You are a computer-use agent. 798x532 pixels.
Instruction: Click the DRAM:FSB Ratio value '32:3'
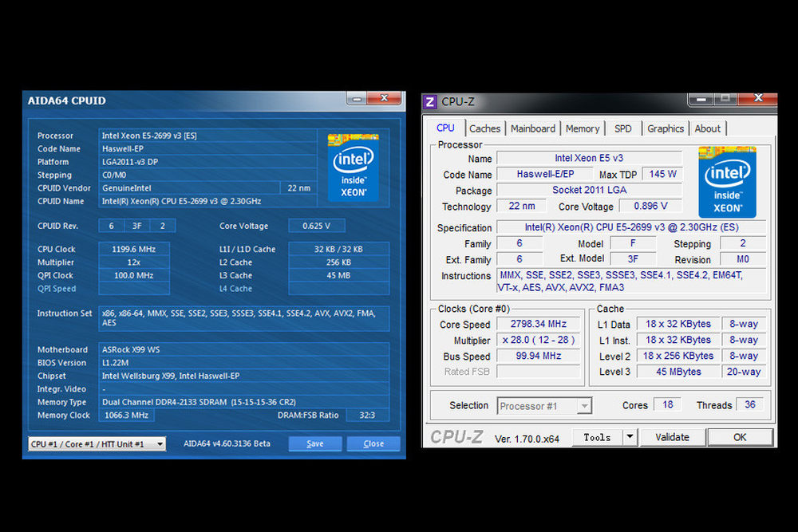[x=367, y=415]
